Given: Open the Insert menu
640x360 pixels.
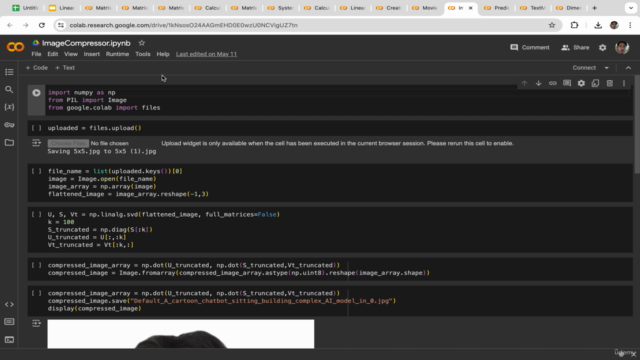Looking at the screenshot, I should (x=91, y=54).
